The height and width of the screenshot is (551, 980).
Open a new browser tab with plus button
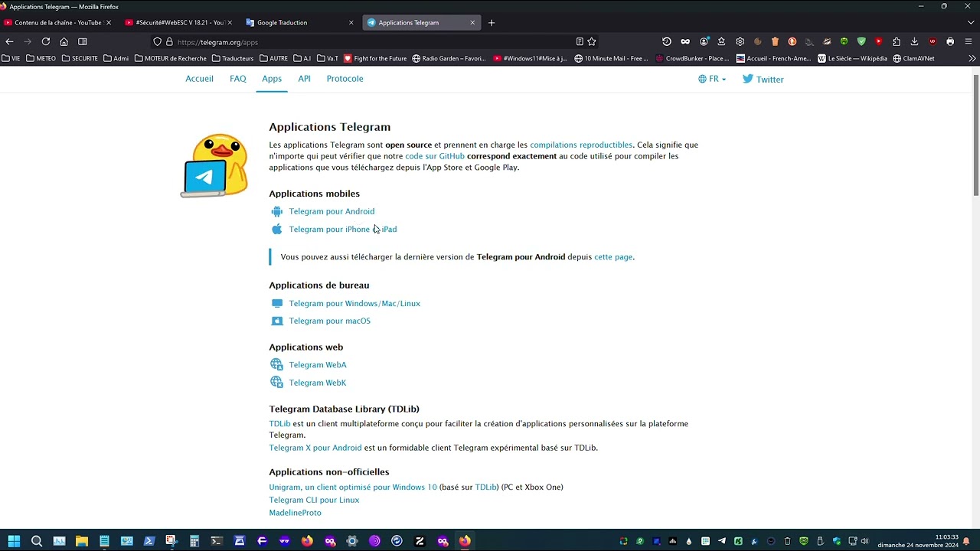click(x=492, y=22)
